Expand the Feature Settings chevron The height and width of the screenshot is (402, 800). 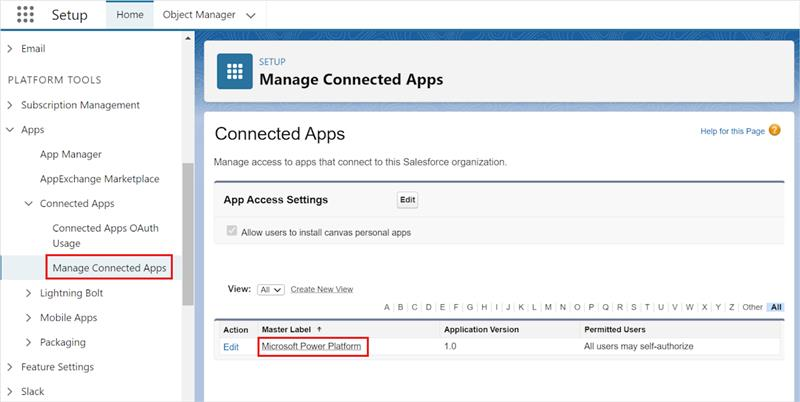pos(10,367)
